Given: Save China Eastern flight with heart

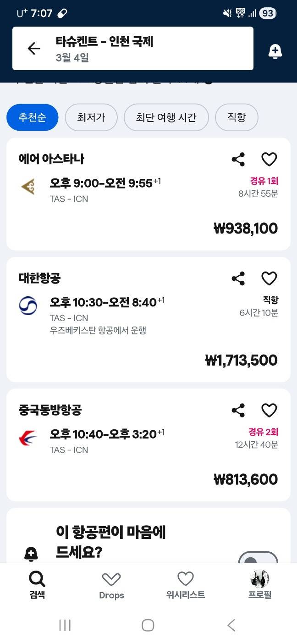Looking at the screenshot, I should coord(269,410).
